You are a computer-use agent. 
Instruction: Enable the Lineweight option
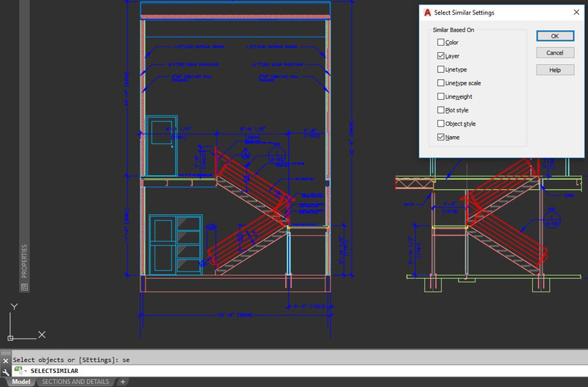(440, 97)
